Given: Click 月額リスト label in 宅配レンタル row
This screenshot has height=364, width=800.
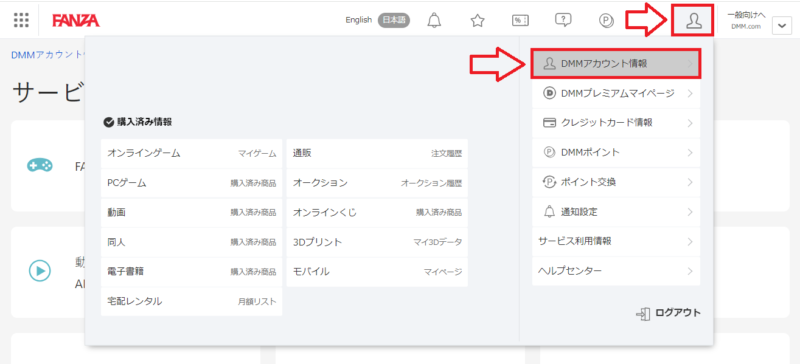Looking at the screenshot, I should (257, 301).
